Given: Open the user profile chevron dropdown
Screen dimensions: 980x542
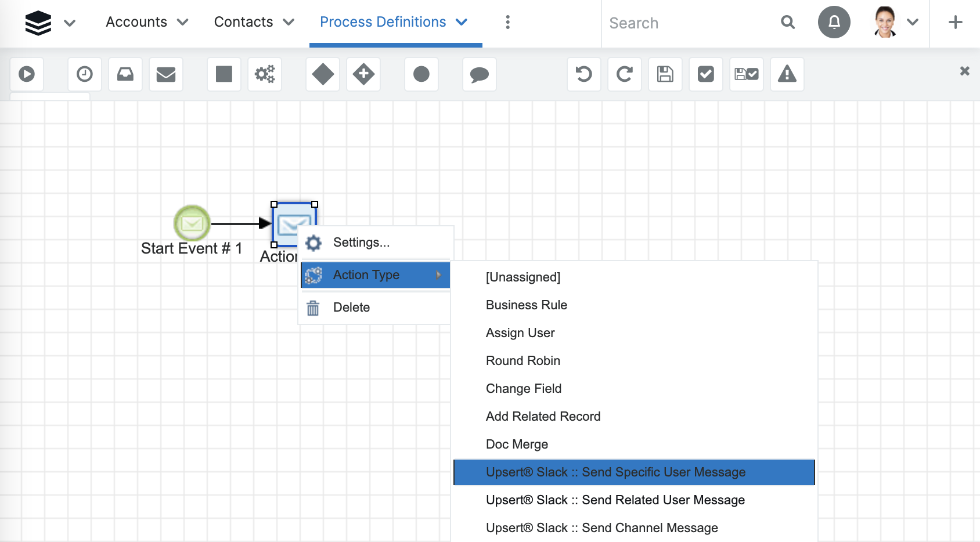Looking at the screenshot, I should click(913, 22).
